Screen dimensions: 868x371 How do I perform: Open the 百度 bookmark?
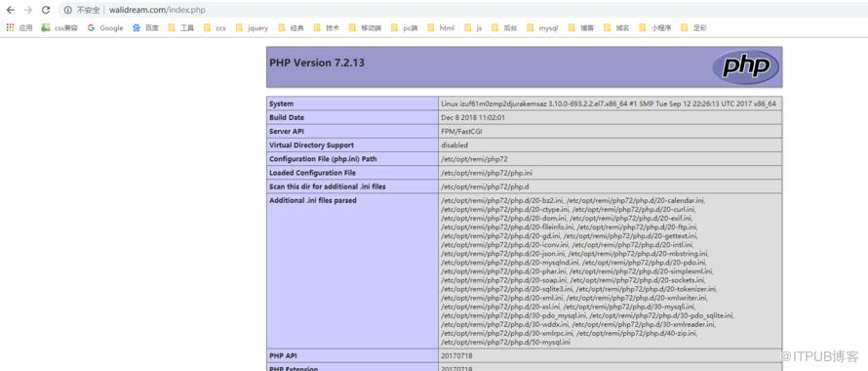coord(145,27)
